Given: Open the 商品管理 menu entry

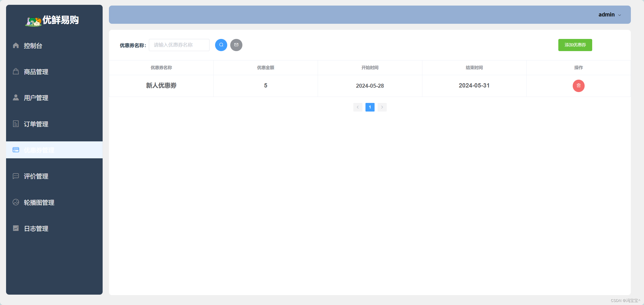Looking at the screenshot, I should [x=36, y=72].
